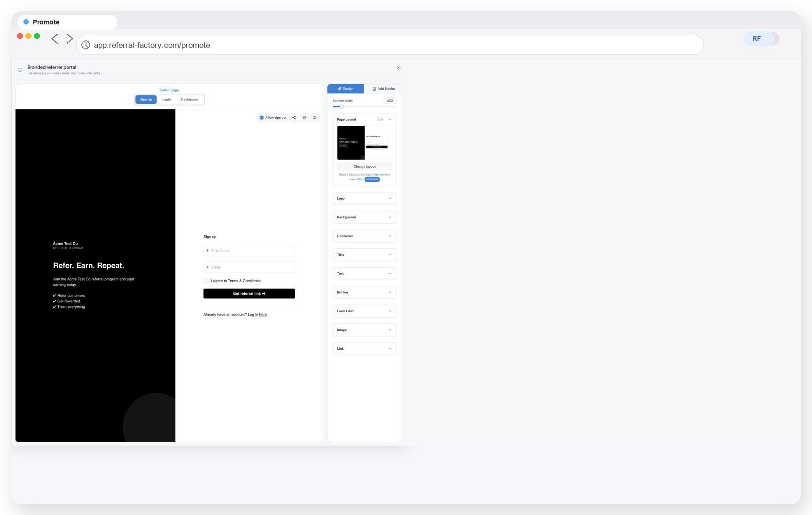Click the Content Width value field 430
The image size is (812, 515).
point(390,101)
